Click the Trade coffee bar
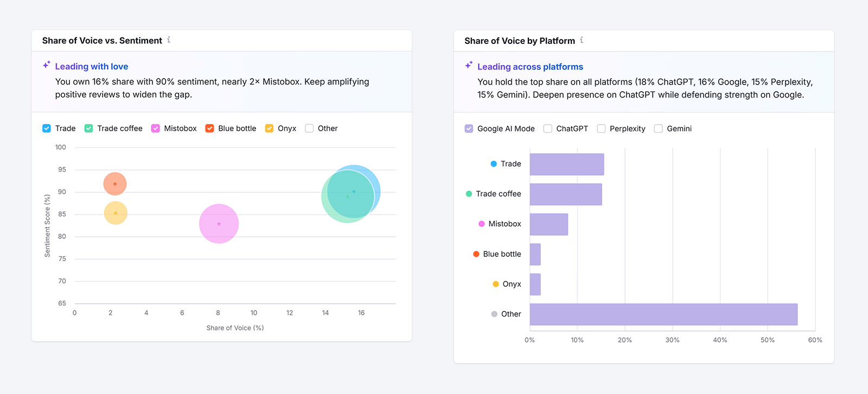This screenshot has width=868, height=394. pos(566,194)
